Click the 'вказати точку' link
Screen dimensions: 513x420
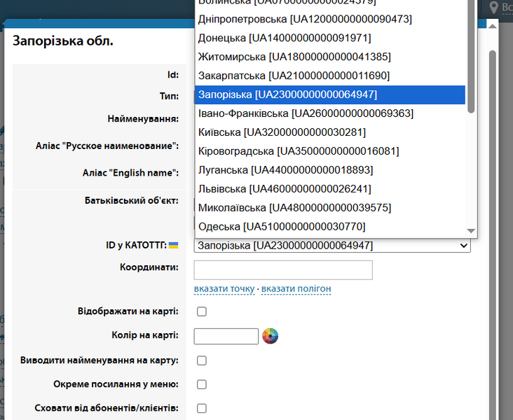pos(224,289)
